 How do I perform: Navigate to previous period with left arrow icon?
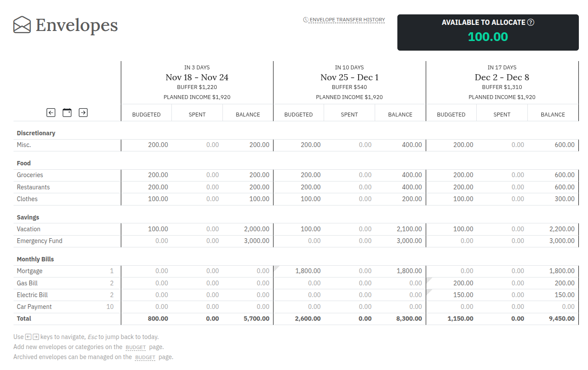coord(51,112)
